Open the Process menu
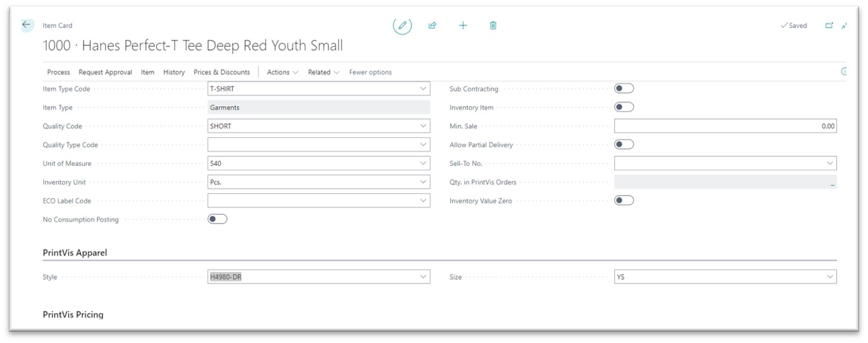This screenshot has height=343, width=868. [x=58, y=72]
